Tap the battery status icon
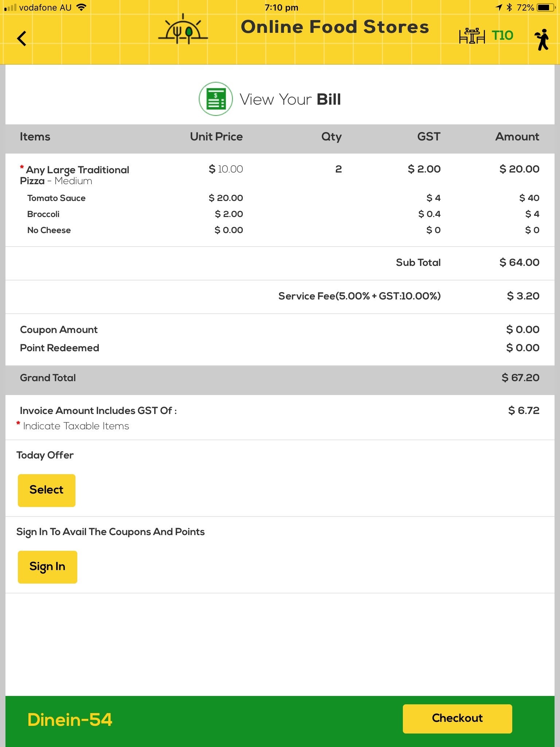Screen dimensions: 560x747 pyautogui.click(x=545, y=7)
